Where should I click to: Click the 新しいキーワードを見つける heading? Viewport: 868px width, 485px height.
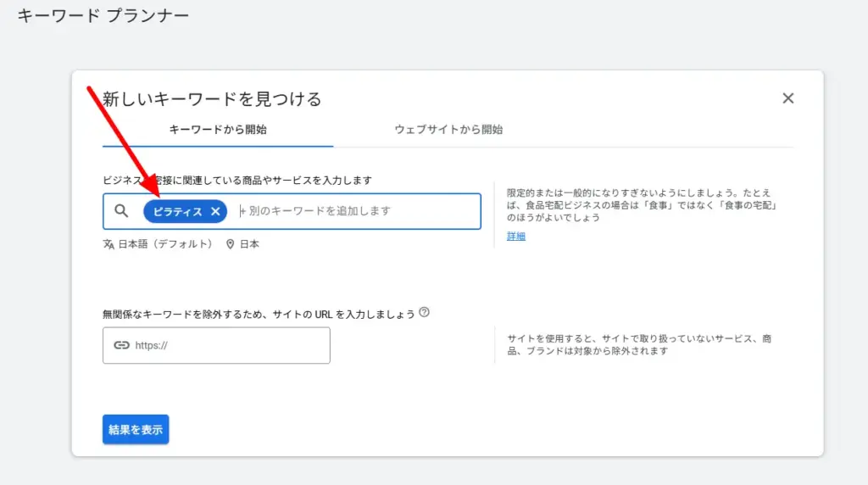tap(212, 99)
